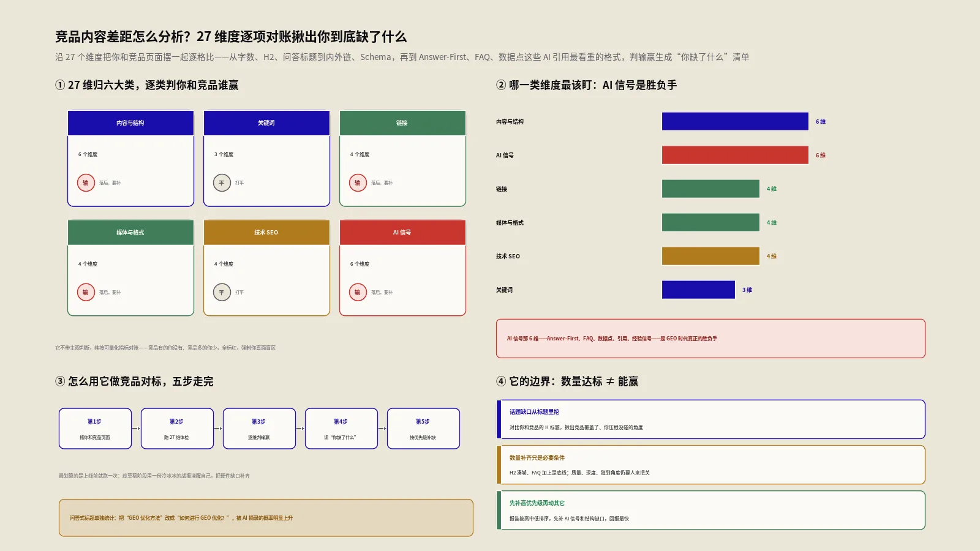Click the 平 badge in 技术 SEO card
This screenshot has width=980, height=551.
(x=222, y=292)
